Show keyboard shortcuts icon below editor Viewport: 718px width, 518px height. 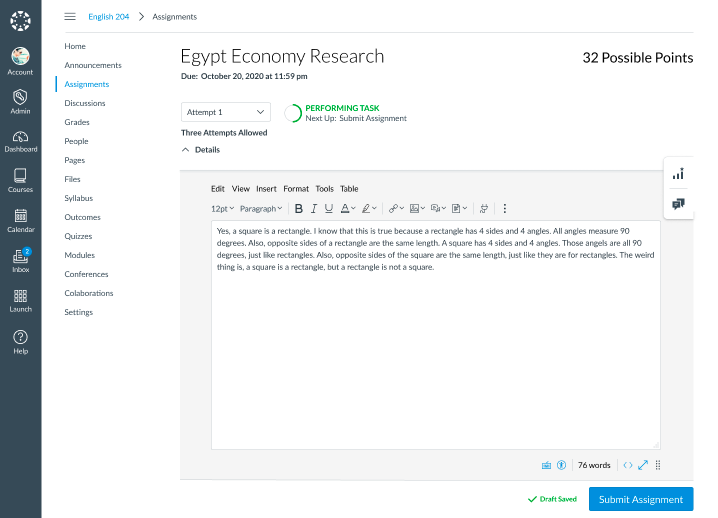pyautogui.click(x=546, y=465)
